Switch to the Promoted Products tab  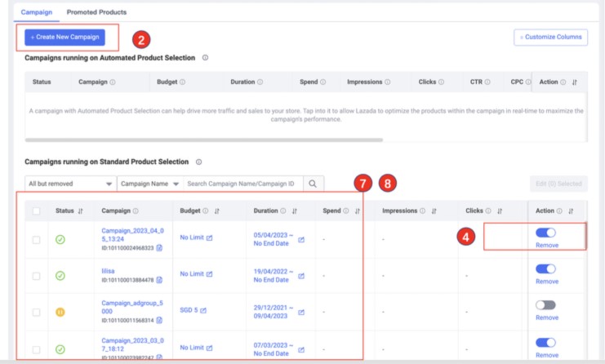coord(96,12)
